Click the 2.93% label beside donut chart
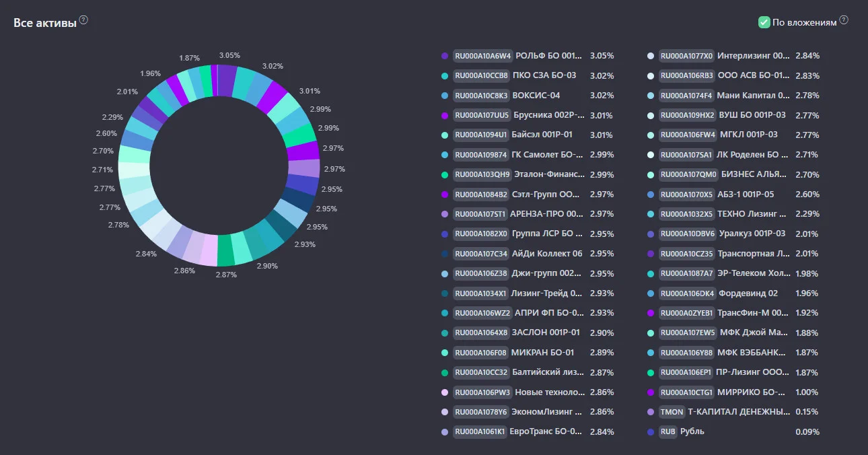 pos(305,244)
